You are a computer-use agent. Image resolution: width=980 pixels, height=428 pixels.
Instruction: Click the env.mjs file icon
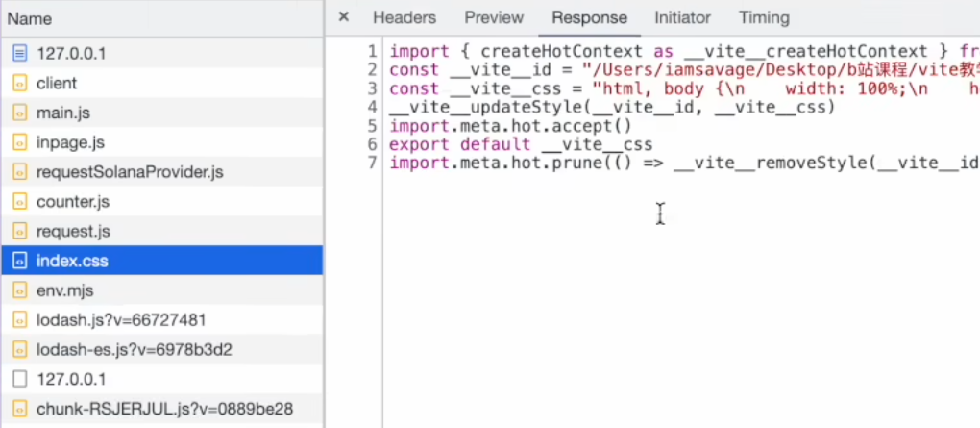point(20,290)
